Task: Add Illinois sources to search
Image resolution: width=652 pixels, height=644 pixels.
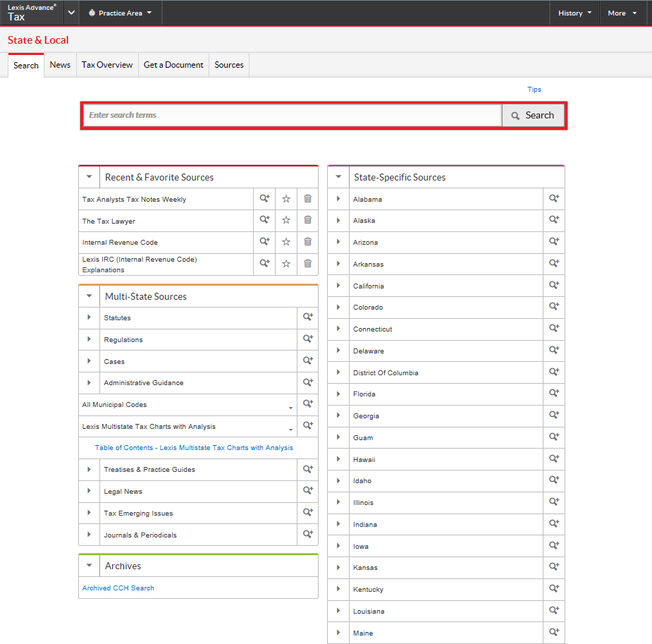Action: tap(554, 502)
